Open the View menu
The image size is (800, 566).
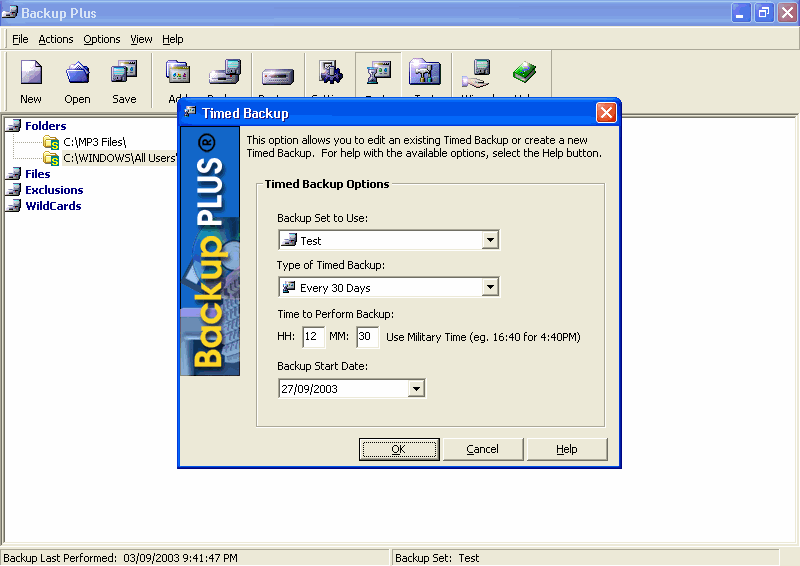click(141, 39)
